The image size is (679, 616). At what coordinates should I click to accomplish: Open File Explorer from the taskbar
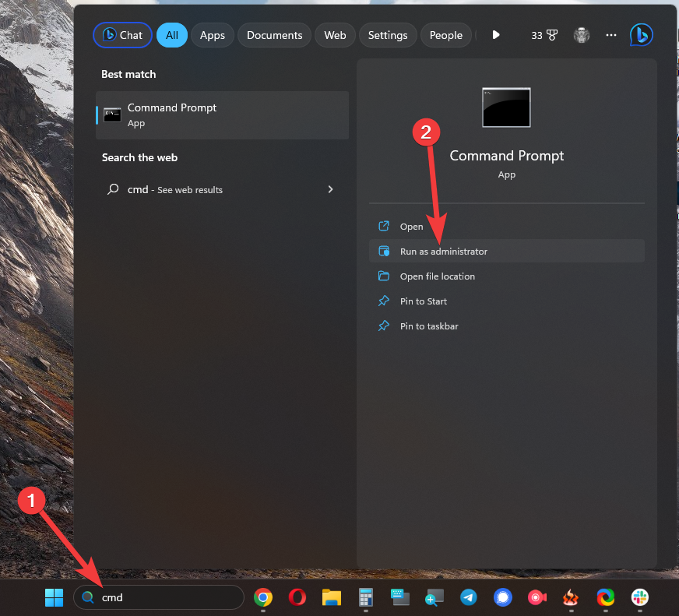click(x=332, y=597)
